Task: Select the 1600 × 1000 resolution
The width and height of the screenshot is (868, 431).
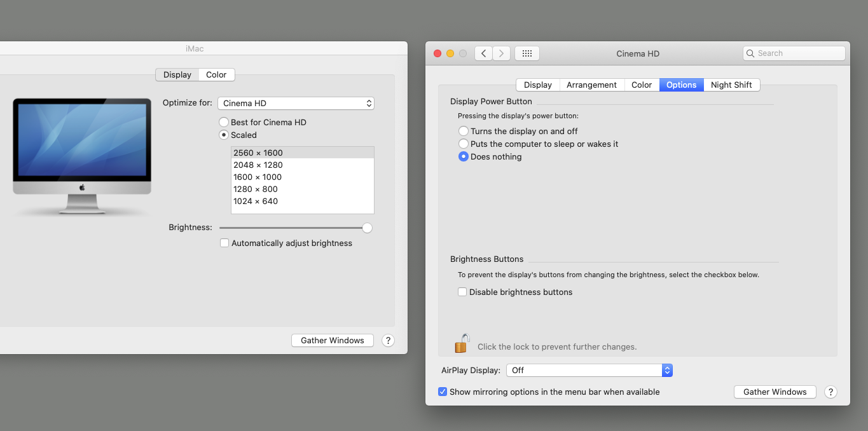Action: 303,177
